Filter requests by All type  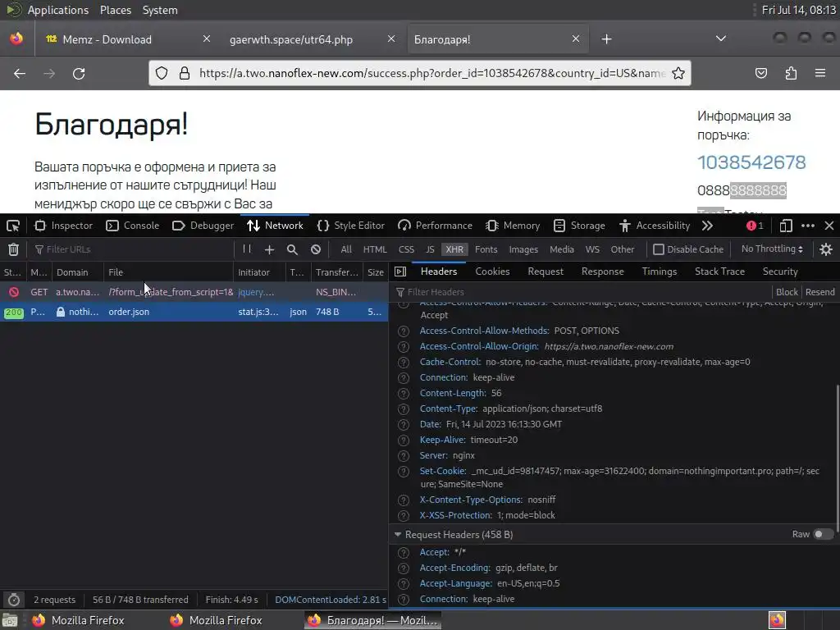point(346,249)
